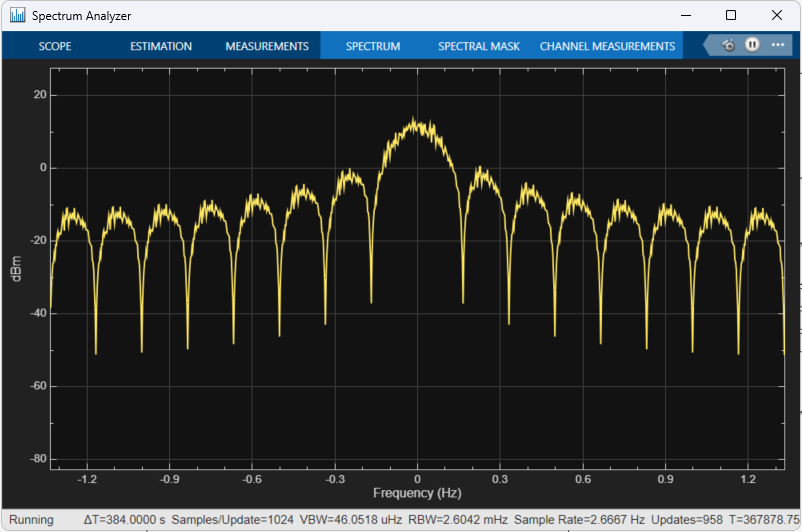
Task: Click the main lobe peak of spectrum
Action: pos(414,119)
